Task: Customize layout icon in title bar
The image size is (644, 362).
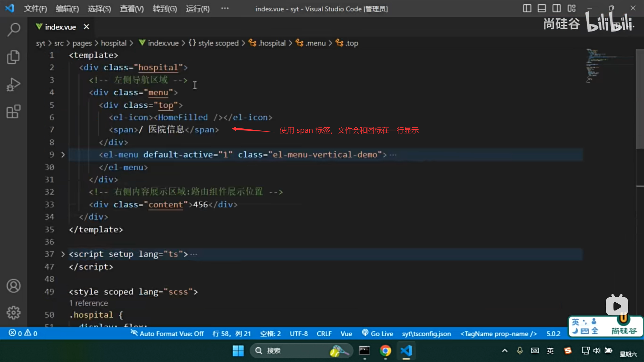Action: click(x=572, y=8)
